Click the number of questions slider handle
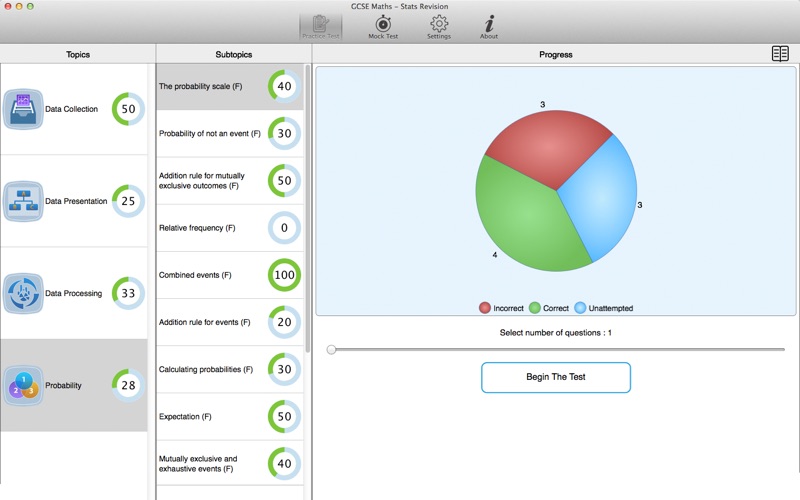Viewport: 800px width, 500px height. pyautogui.click(x=331, y=349)
